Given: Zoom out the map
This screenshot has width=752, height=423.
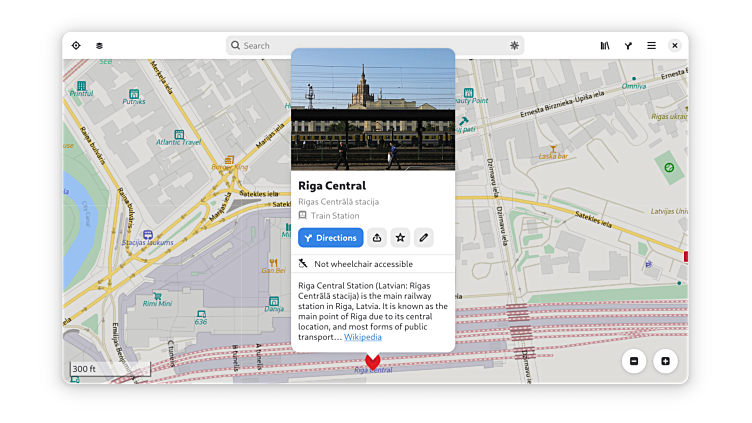Looking at the screenshot, I should click(x=633, y=361).
